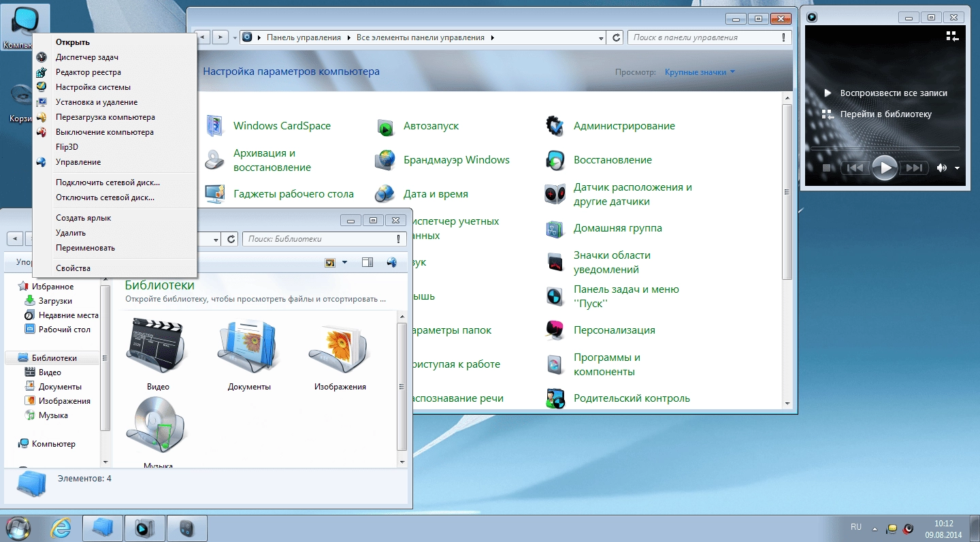Open the volume dropdown arrow in player
This screenshot has width=980, height=542.
(958, 168)
